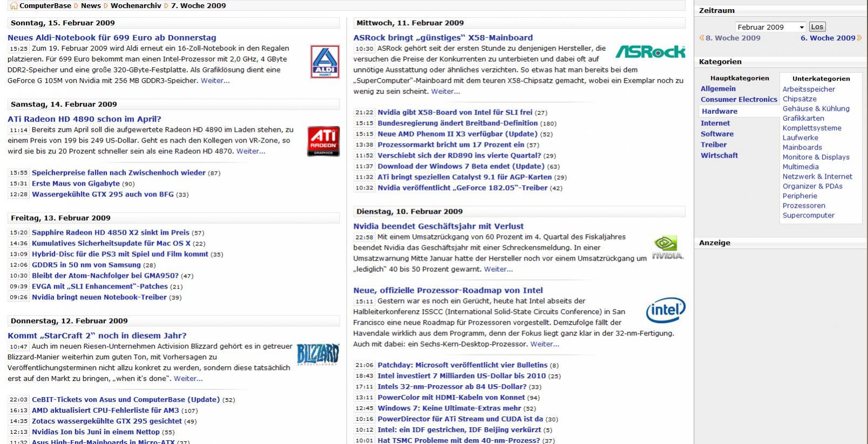This screenshot has width=868, height=444.
Task: Open Sapphire Radeon HD 4850 X2 sinkt im Preis
Action: coord(111,233)
